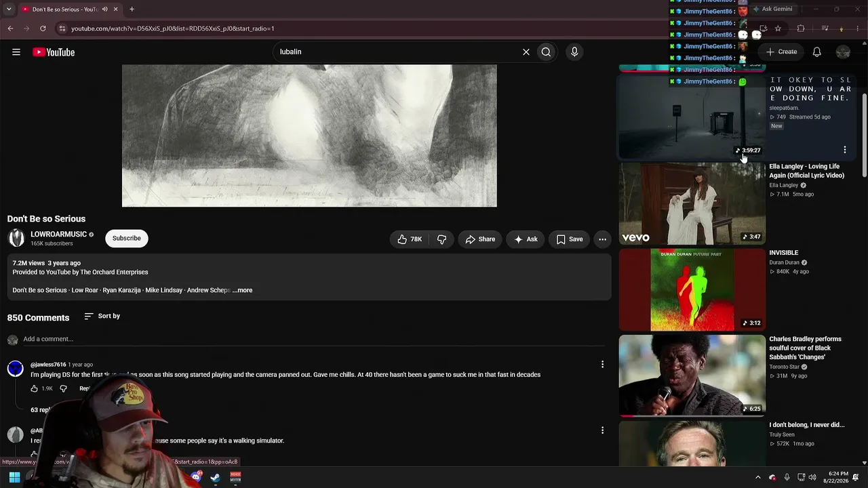Screen dimensions: 868x488
Task: Bookmark this page with the star
Action: click(x=778, y=28)
